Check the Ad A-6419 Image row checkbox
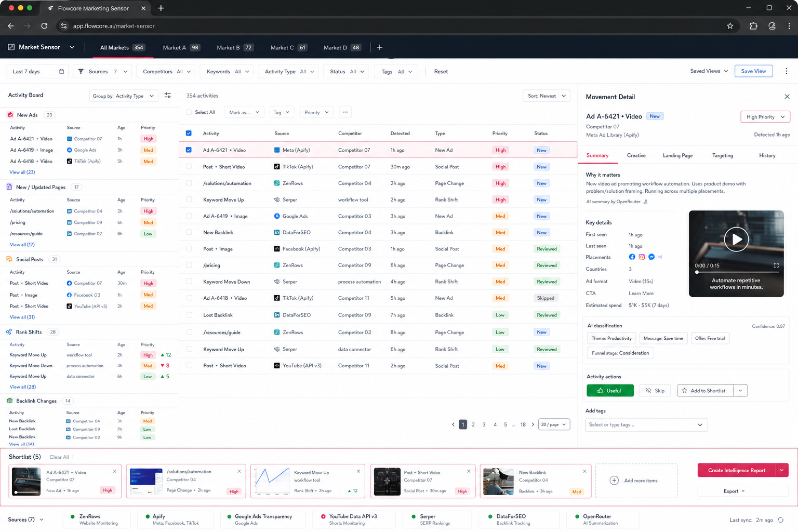This screenshot has height=532, width=798. tap(189, 216)
